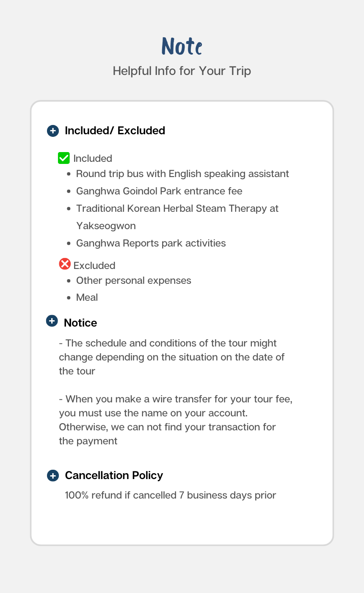Click the wire transfer notice paragraph
The width and height of the screenshot is (364, 593).
(x=175, y=420)
